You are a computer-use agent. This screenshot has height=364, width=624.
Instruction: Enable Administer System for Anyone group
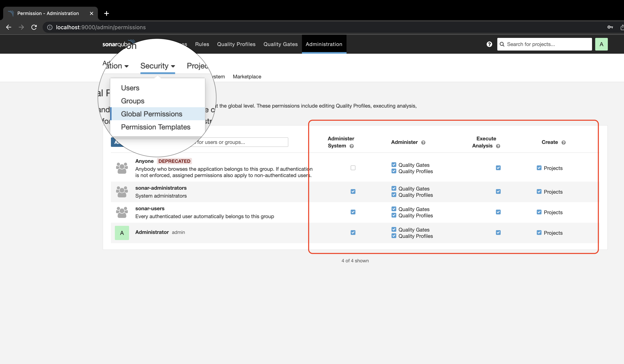click(353, 168)
